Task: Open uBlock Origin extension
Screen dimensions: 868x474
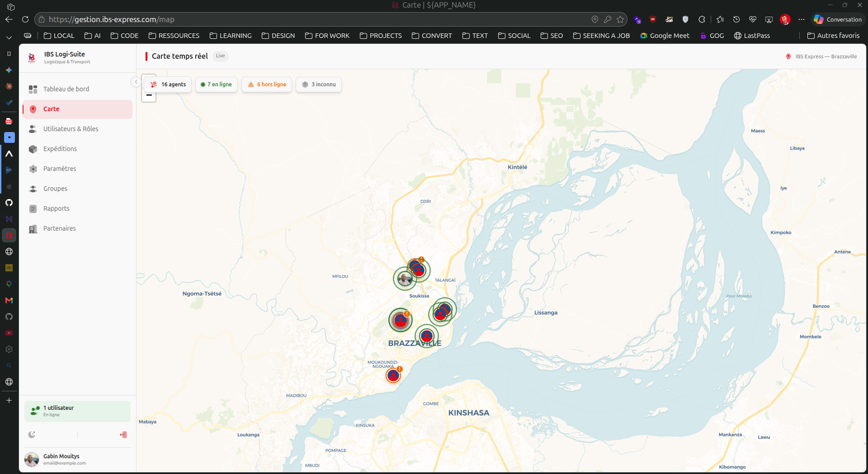Action: pyautogui.click(x=653, y=20)
